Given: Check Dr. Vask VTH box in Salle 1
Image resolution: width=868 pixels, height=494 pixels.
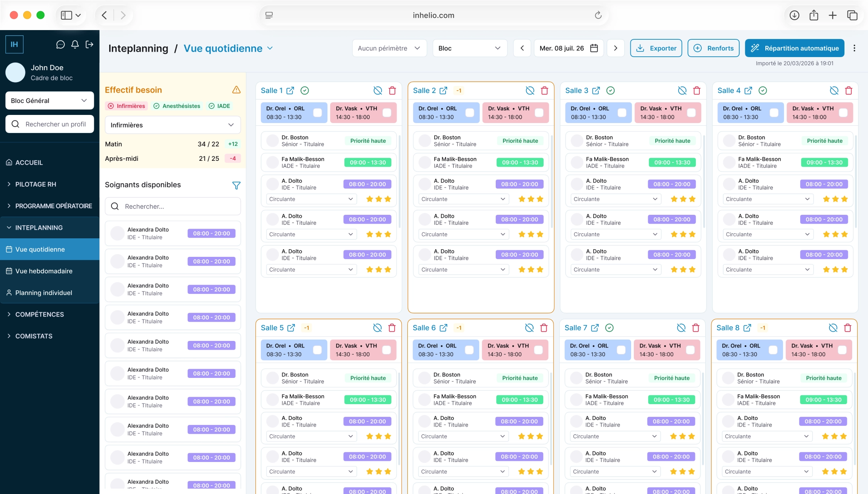Looking at the screenshot, I should tap(387, 113).
